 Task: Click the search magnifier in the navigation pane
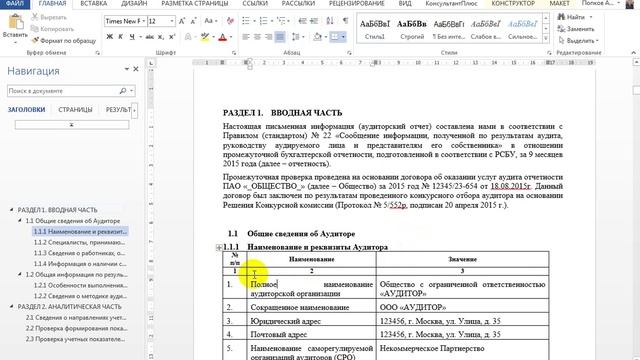[x=123, y=91]
